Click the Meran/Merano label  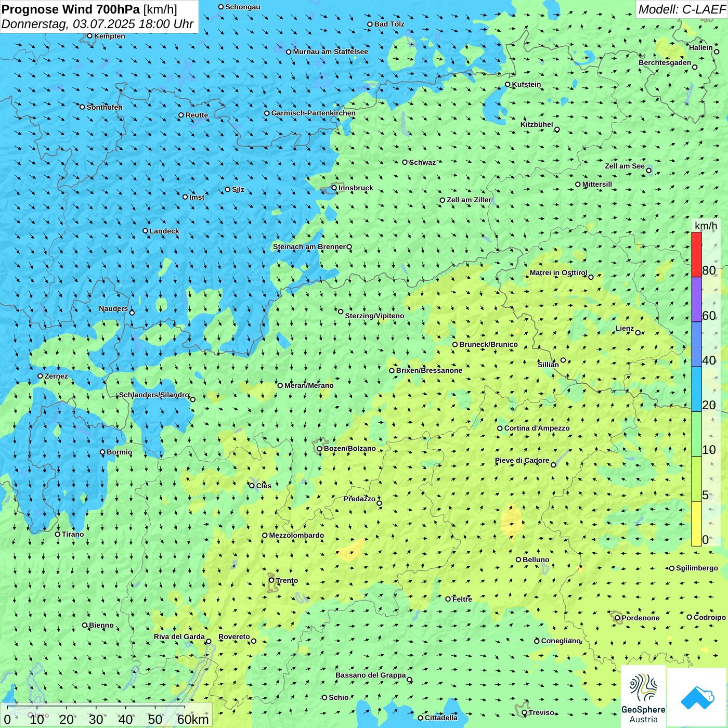click(x=309, y=385)
